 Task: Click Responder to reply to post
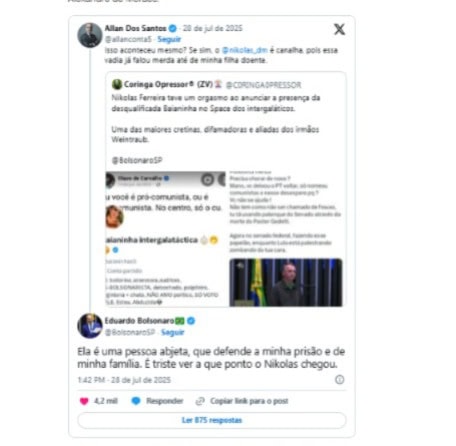165,401
